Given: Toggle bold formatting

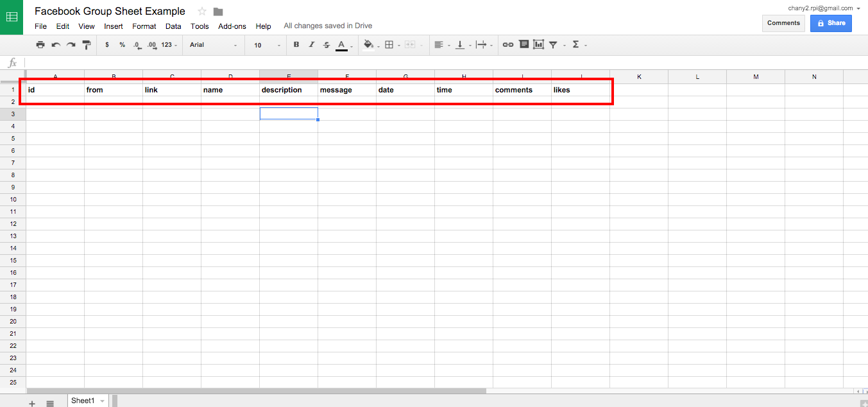Looking at the screenshot, I should click(x=296, y=45).
